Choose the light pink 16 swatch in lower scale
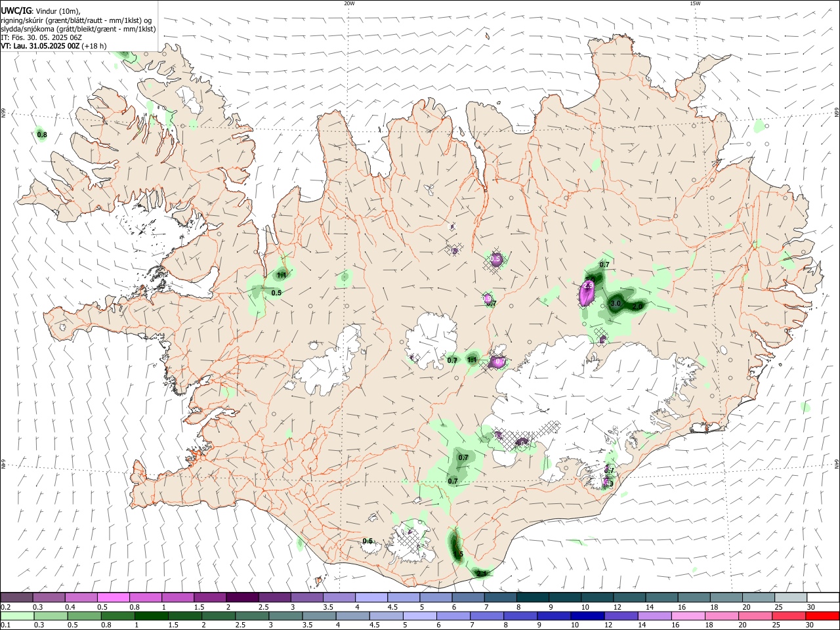 pyautogui.click(x=688, y=616)
